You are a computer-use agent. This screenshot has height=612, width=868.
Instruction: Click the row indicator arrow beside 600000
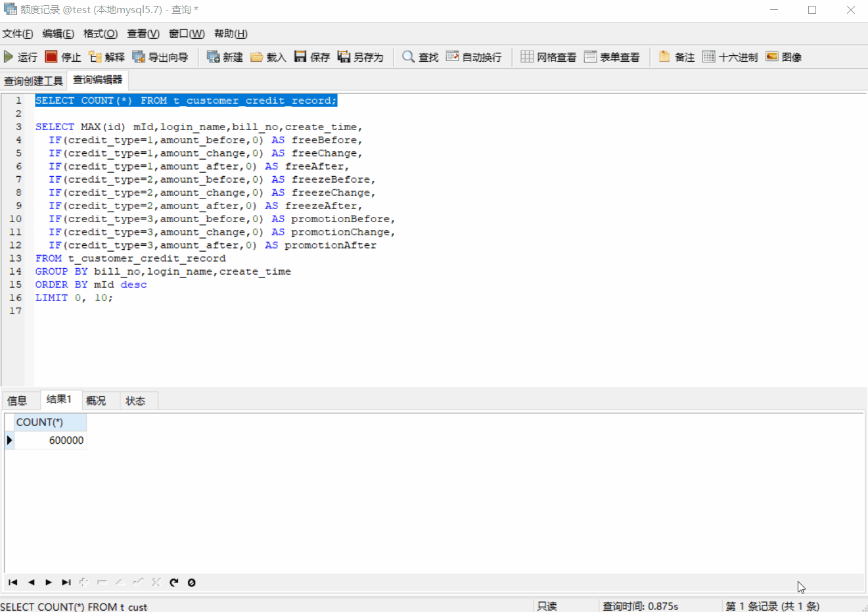[9, 440]
